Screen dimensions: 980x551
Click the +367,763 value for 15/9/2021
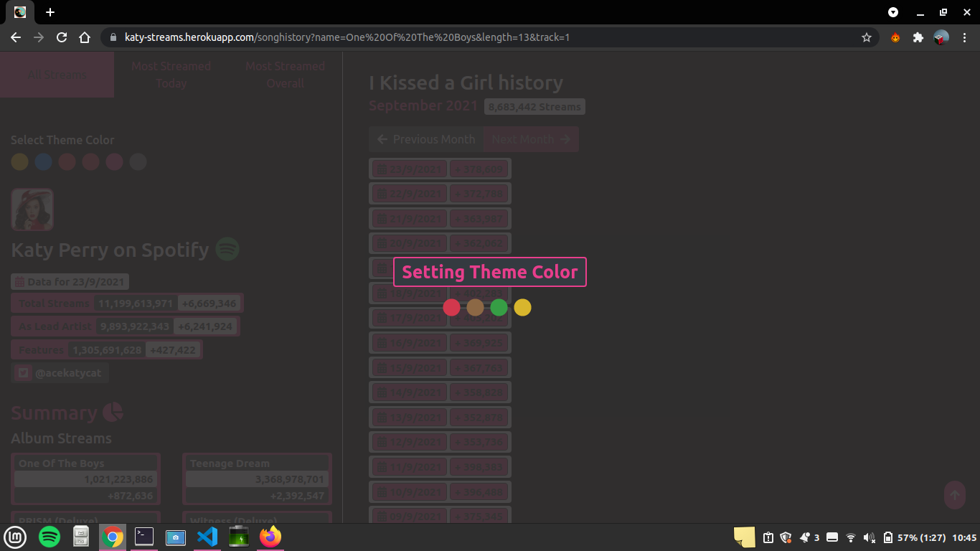479,368
